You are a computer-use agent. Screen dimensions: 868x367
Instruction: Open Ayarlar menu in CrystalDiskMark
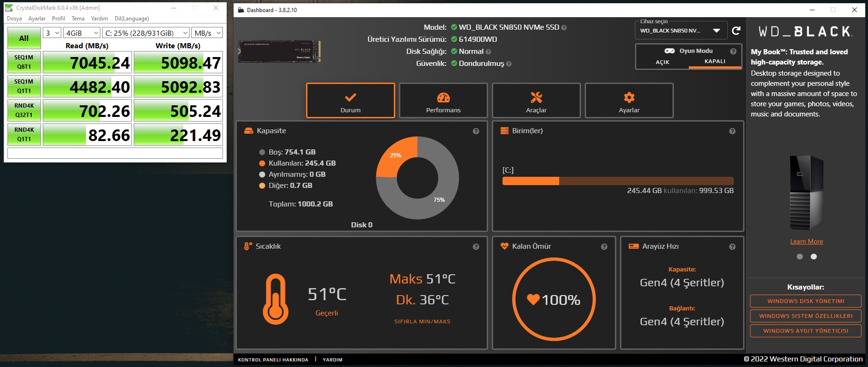[x=37, y=19]
